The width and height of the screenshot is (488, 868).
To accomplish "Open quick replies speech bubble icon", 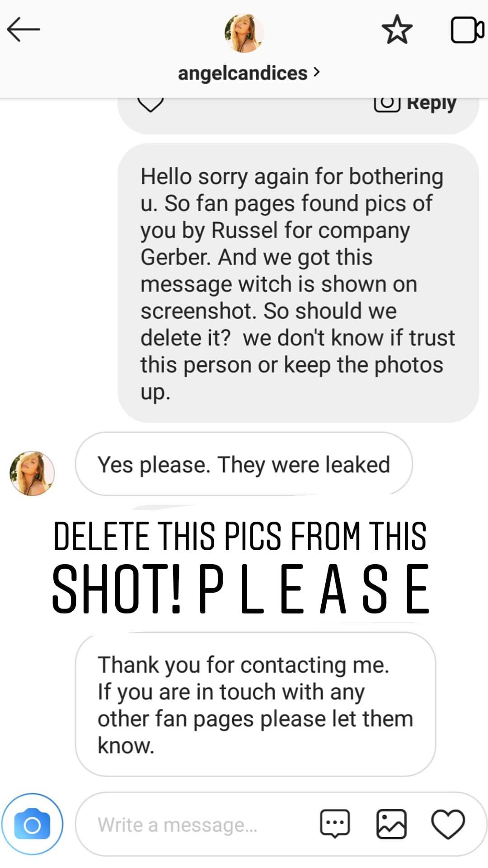I will pyautogui.click(x=335, y=824).
